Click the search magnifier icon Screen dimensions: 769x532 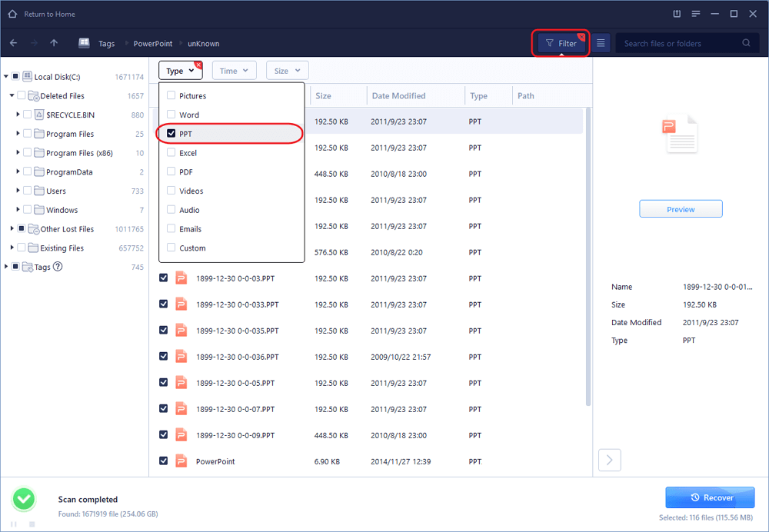[746, 44]
